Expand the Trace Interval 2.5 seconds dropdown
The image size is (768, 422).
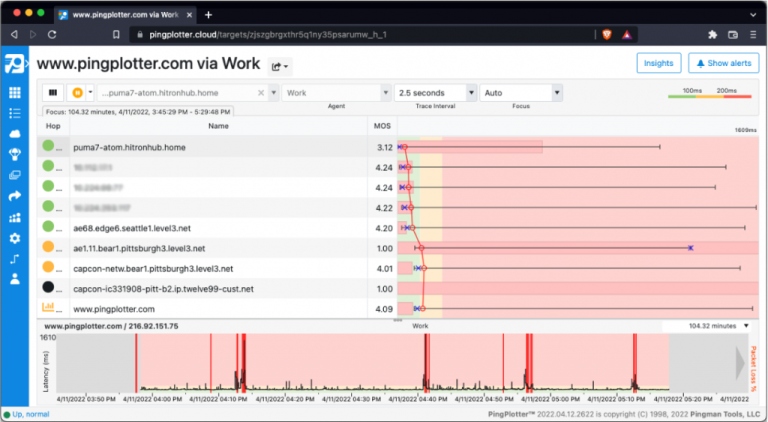click(x=471, y=93)
